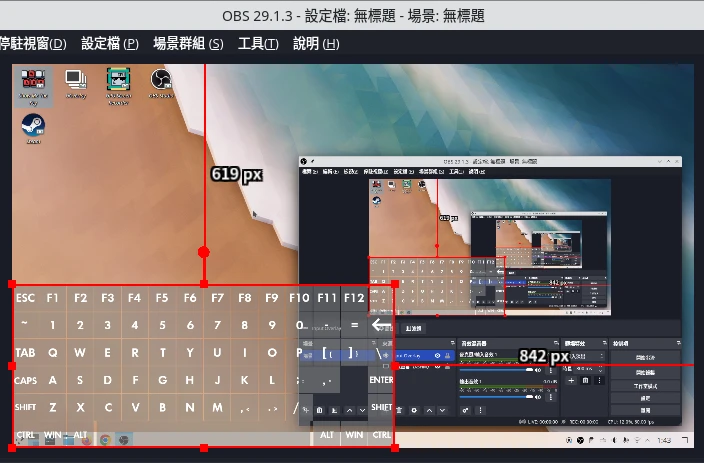Toggle the lock icon beside the source
This screenshot has width=704, height=463.
tap(449, 355)
